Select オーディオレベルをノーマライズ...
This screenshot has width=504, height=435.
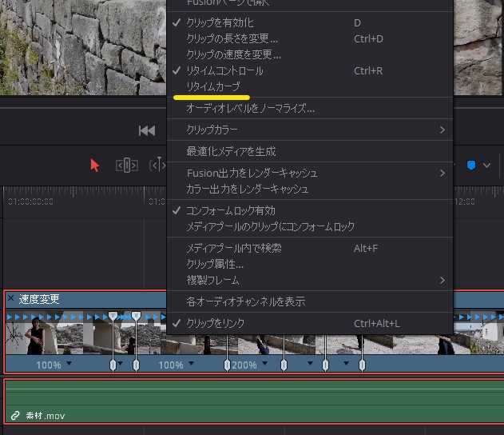coord(310,108)
